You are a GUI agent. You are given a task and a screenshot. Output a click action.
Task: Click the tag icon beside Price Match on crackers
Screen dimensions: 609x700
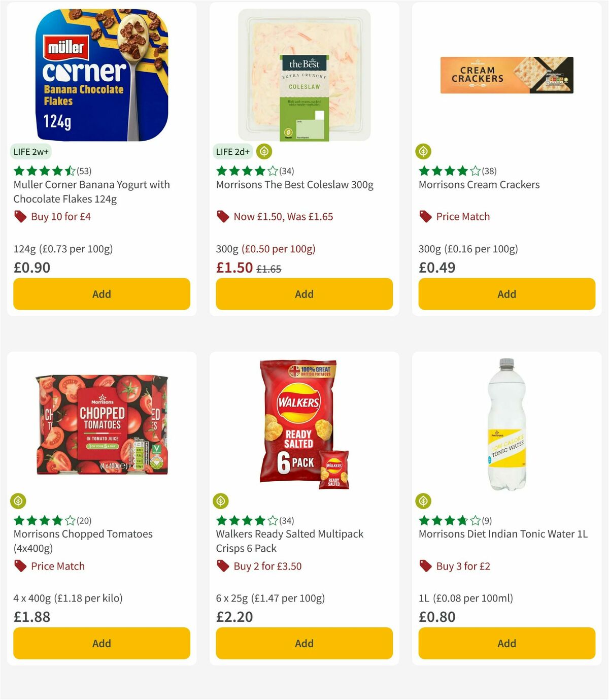pos(425,216)
